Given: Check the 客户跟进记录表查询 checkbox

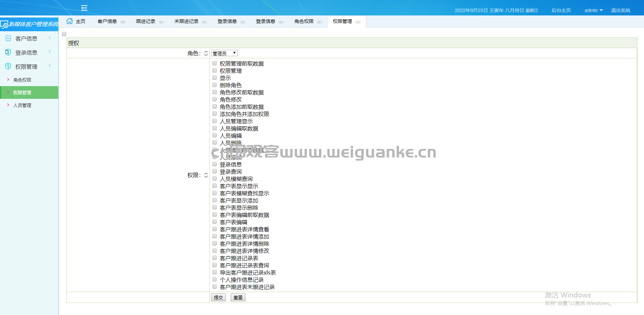Looking at the screenshot, I should (x=215, y=265).
